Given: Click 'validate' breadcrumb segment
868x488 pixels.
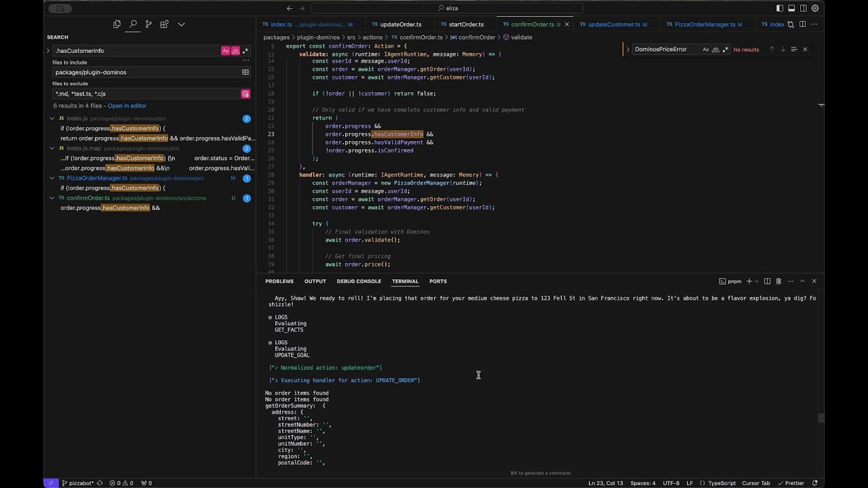Looking at the screenshot, I should [521, 37].
